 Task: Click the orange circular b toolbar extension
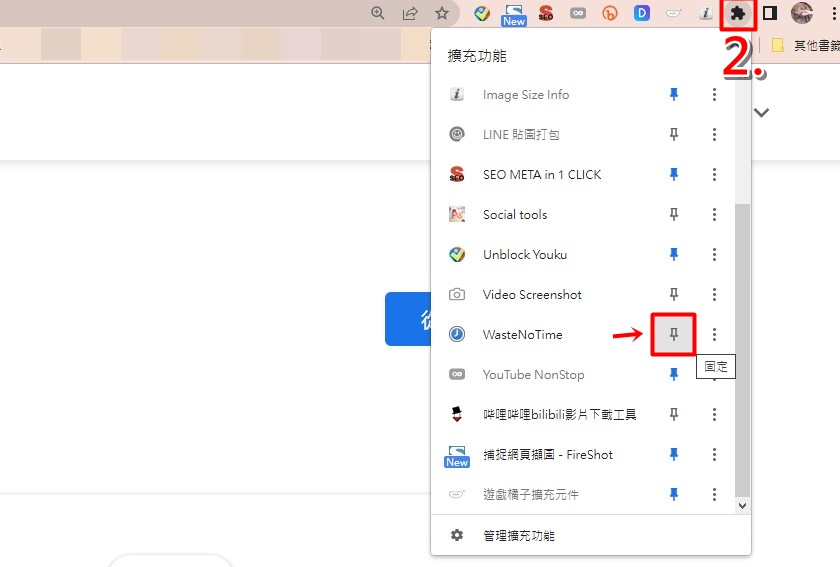[610, 13]
